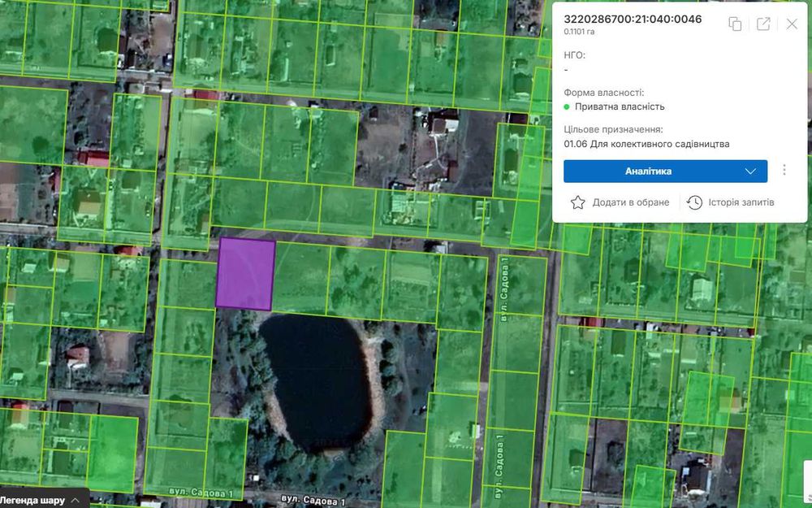Click the НГО label
The height and width of the screenshot is (508, 812).
[574, 55]
